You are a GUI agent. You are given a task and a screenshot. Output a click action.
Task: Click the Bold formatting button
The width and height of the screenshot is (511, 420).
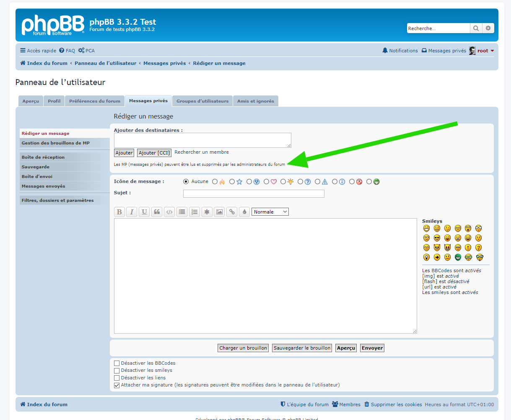tap(119, 212)
